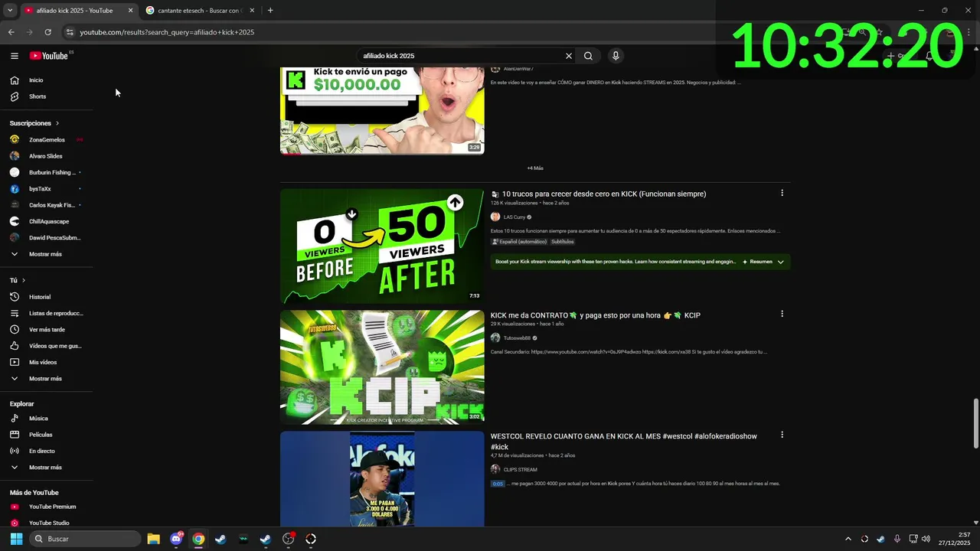Click the YouTube logo

tap(49, 56)
